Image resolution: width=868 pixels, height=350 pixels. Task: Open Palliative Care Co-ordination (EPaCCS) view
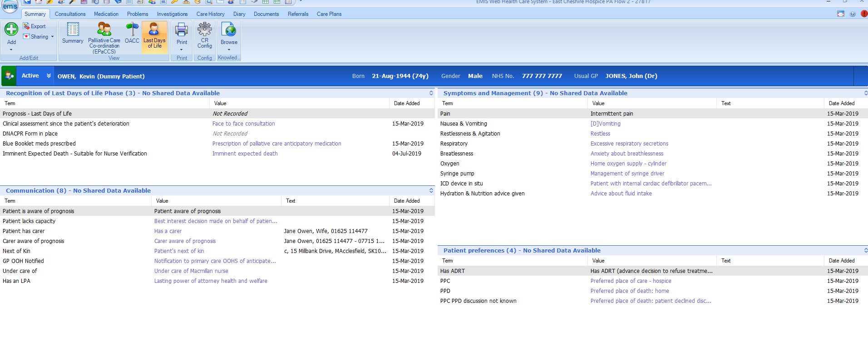click(x=104, y=38)
